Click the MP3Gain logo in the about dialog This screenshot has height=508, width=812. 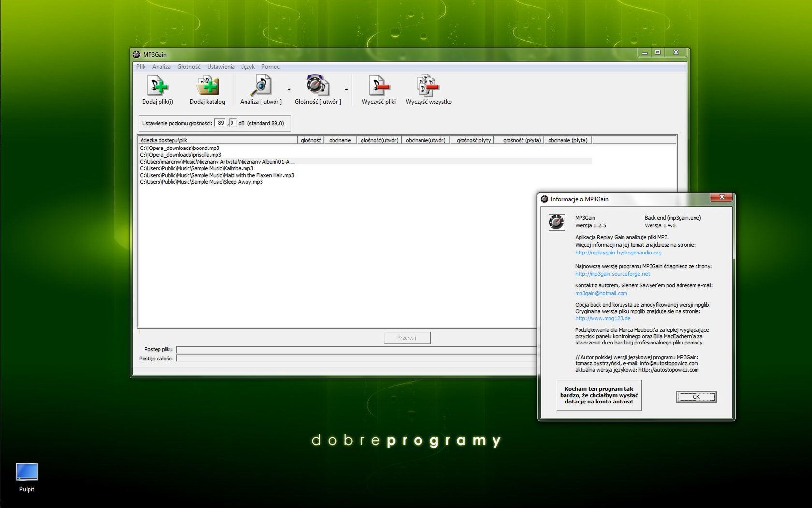pyautogui.click(x=556, y=223)
